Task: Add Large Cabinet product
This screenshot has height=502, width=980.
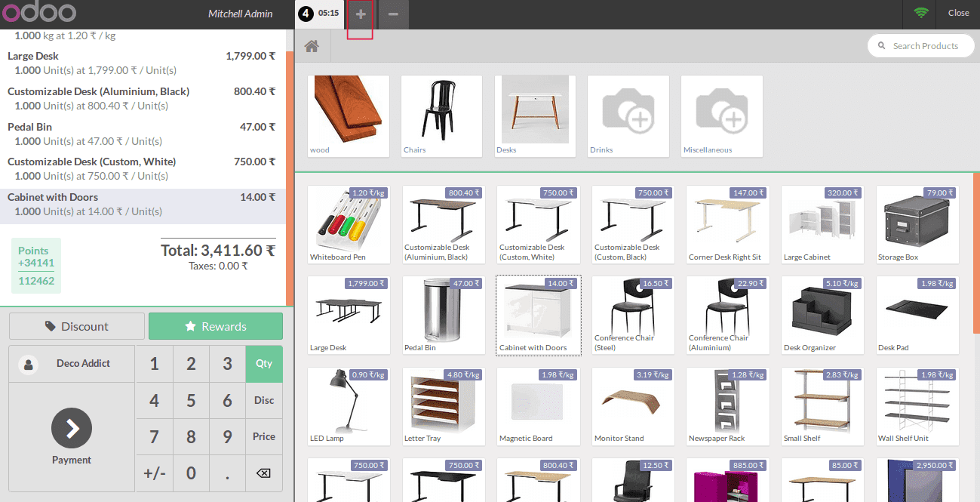Action: tap(823, 225)
